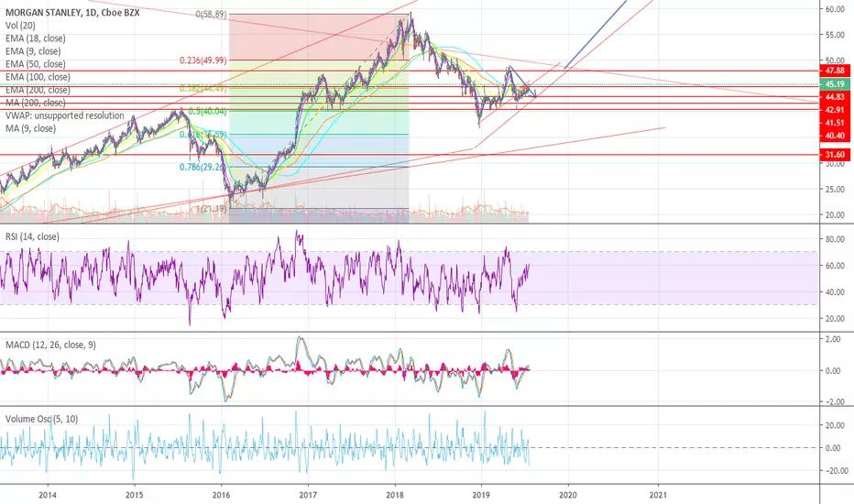854x504 pixels.
Task: Select the Fibonacci 0.786(29.26) level label
Action: [x=203, y=168]
